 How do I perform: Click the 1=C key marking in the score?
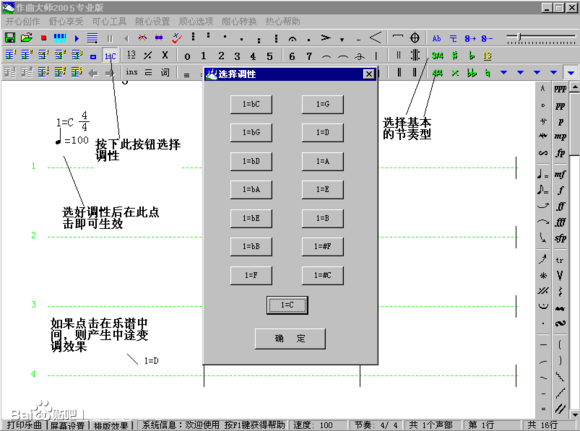(x=65, y=122)
